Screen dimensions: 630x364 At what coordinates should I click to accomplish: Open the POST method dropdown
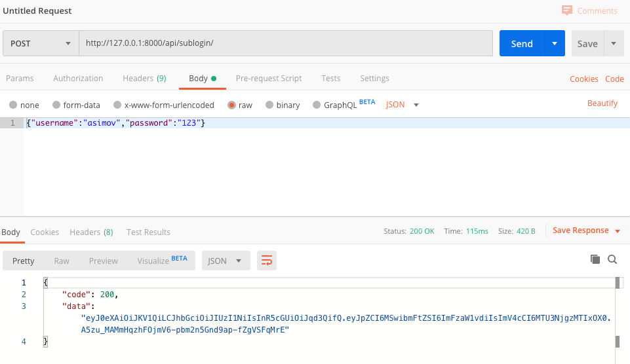pos(41,43)
